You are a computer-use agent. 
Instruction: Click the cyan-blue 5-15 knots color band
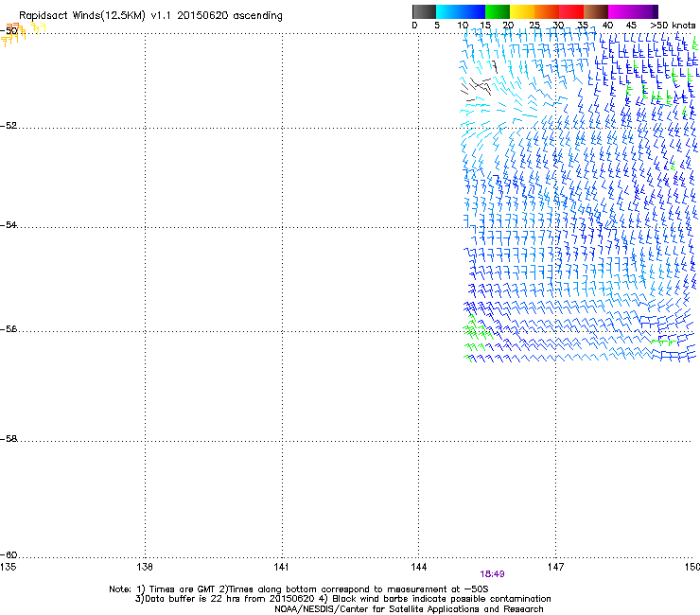(x=461, y=11)
